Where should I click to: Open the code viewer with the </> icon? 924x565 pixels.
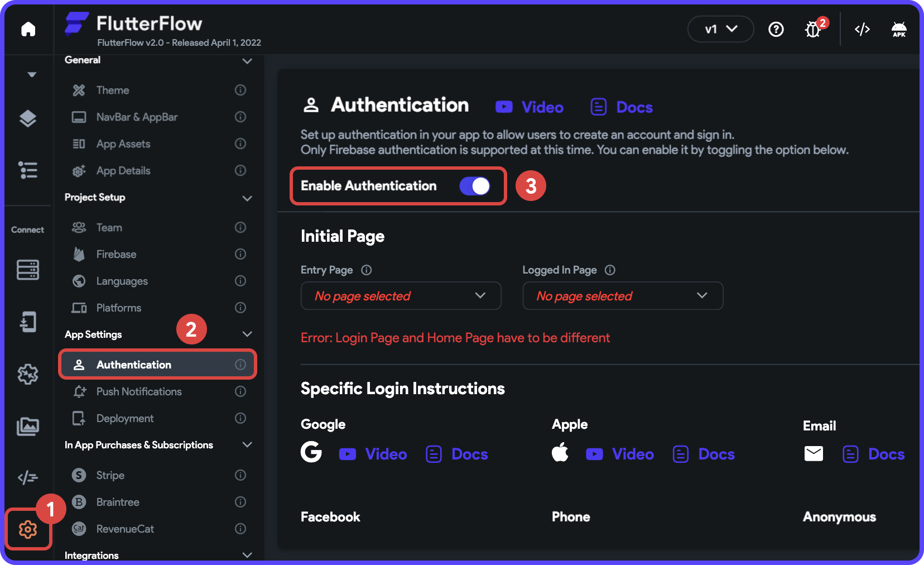click(862, 30)
